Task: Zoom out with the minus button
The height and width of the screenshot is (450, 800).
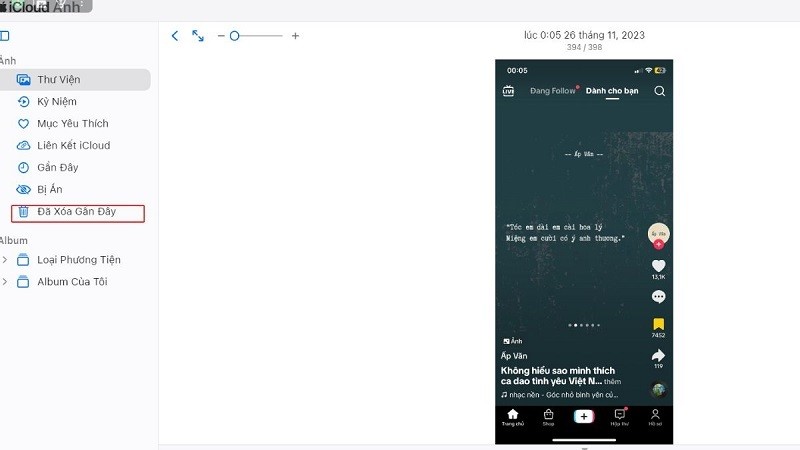Action: pos(221,36)
